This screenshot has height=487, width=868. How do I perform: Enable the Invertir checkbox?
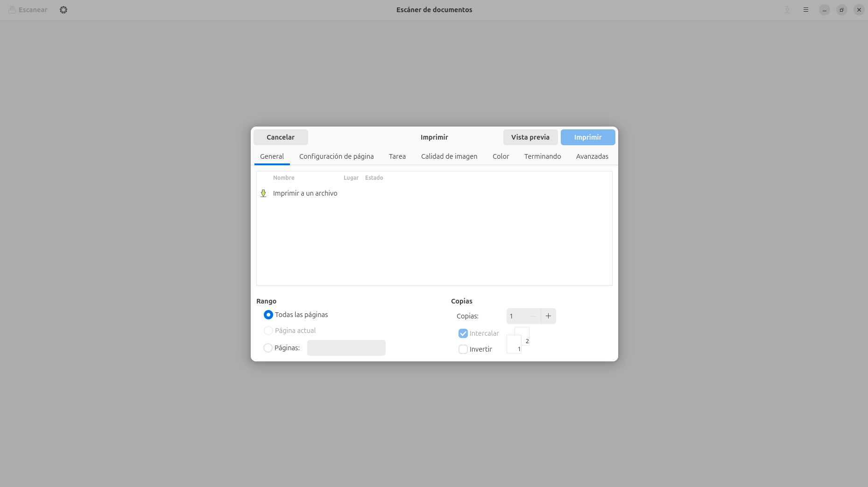(x=463, y=349)
